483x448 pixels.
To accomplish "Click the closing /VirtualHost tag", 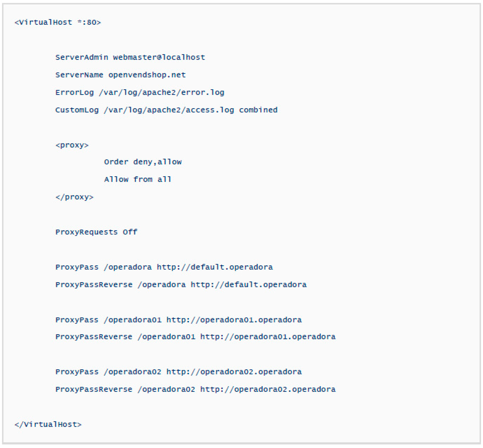I will (x=48, y=424).
